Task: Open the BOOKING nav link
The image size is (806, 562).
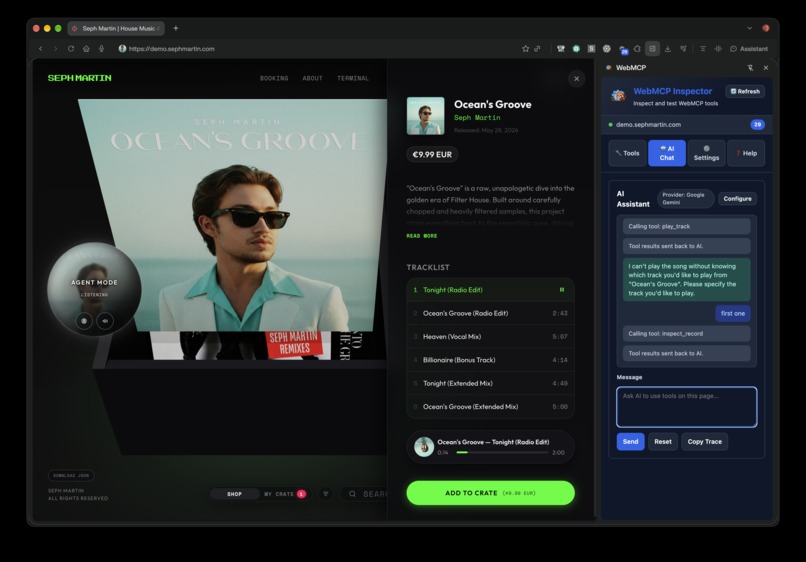Action: (x=274, y=79)
